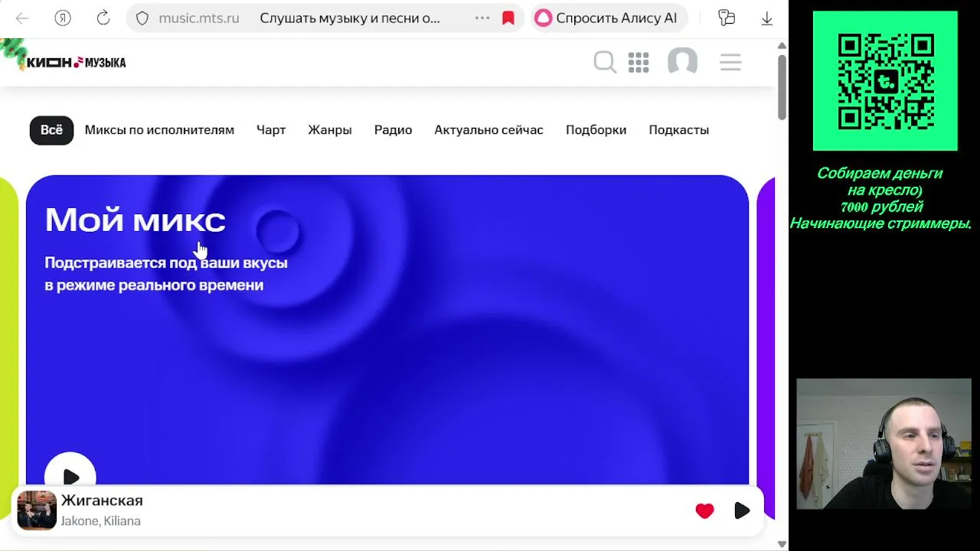
Task: Click scrollbar down arrow
Action: (782, 544)
